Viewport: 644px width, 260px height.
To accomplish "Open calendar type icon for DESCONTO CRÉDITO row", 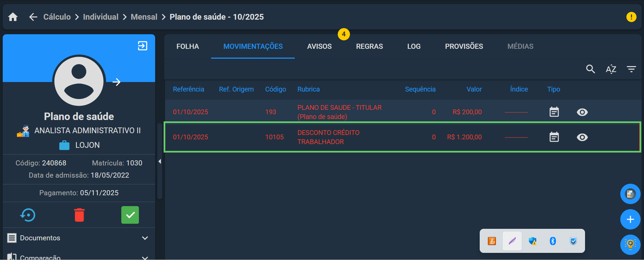I will pyautogui.click(x=554, y=137).
